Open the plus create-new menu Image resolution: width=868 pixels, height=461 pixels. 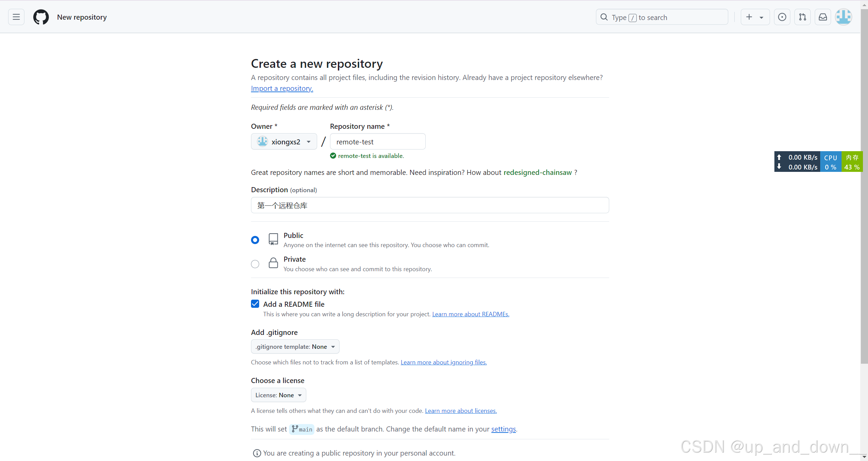[x=755, y=17]
